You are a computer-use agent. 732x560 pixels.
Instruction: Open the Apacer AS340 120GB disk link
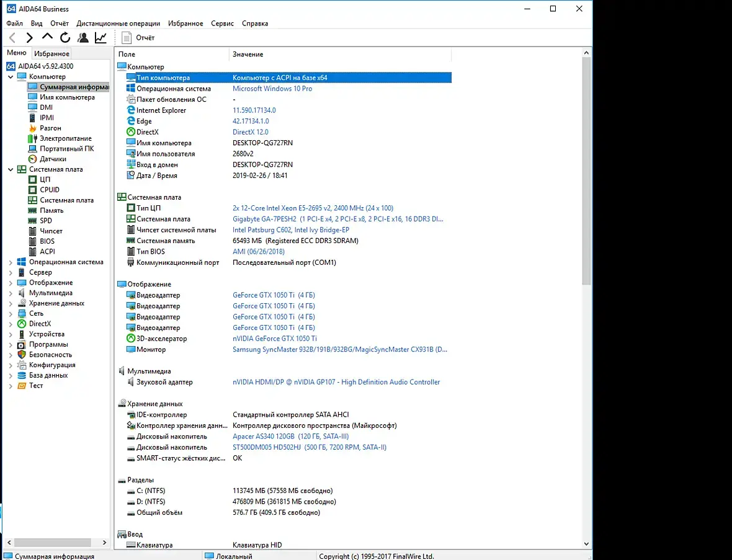click(290, 437)
